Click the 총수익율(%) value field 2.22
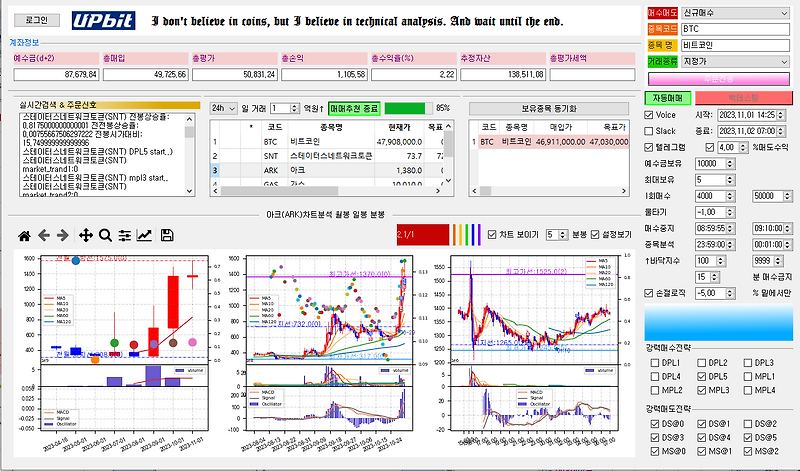 (x=413, y=75)
